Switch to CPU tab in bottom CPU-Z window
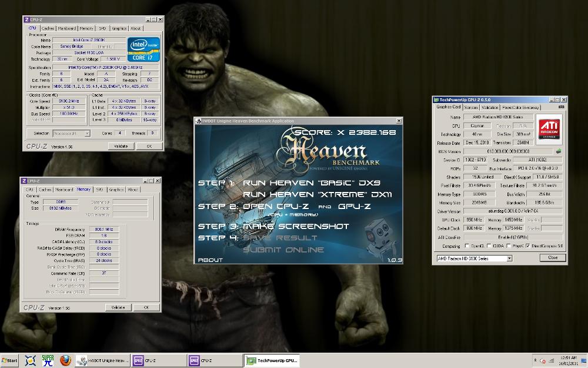588x368 pixels. 29,190
